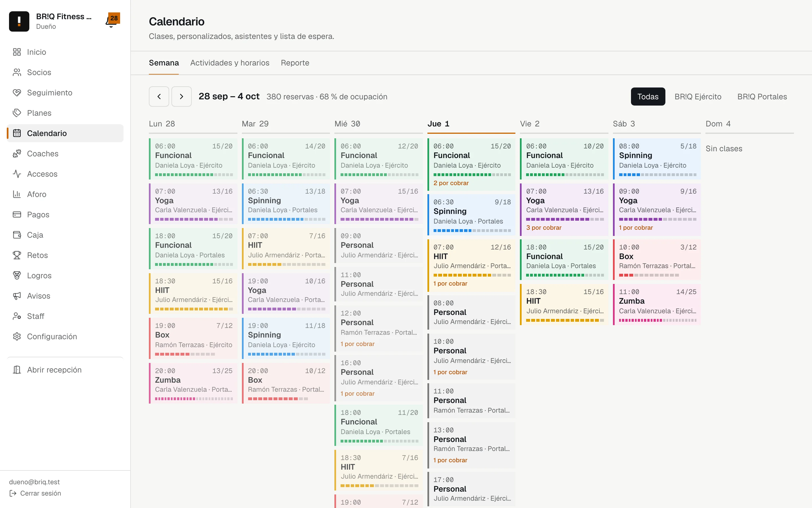Click Cerrar sesión link
Image resolution: width=812 pixels, height=508 pixels.
click(x=35, y=493)
